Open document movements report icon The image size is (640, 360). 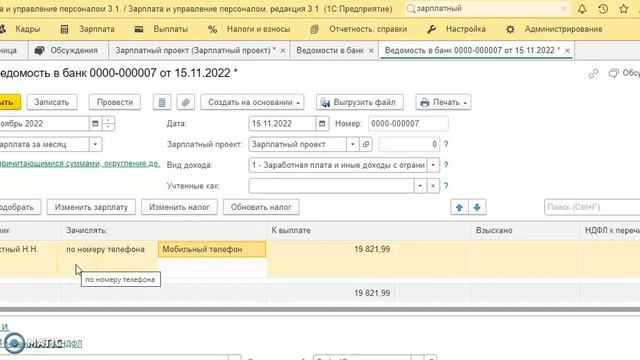(162, 102)
